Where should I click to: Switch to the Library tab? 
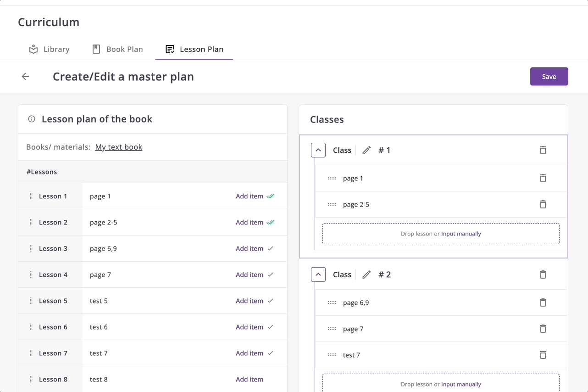(50, 49)
